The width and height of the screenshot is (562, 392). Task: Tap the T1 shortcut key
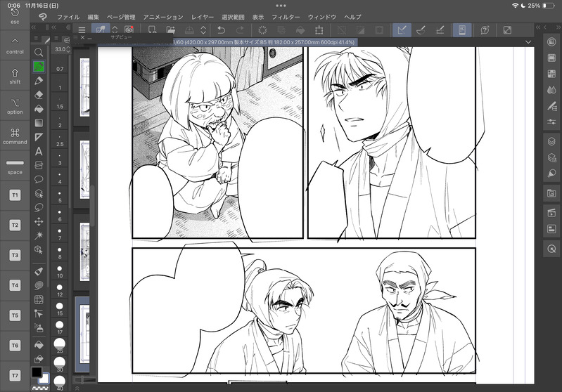[x=15, y=195]
